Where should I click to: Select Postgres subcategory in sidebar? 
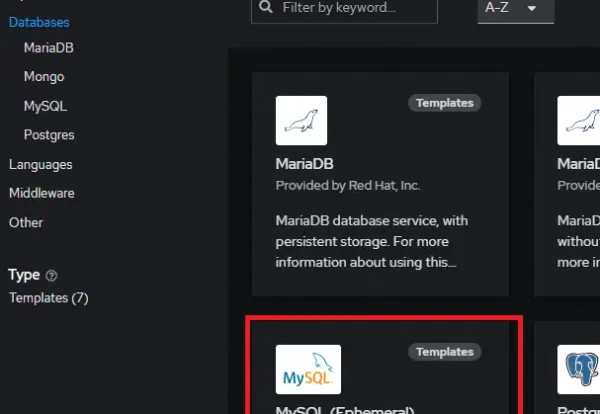(49, 135)
